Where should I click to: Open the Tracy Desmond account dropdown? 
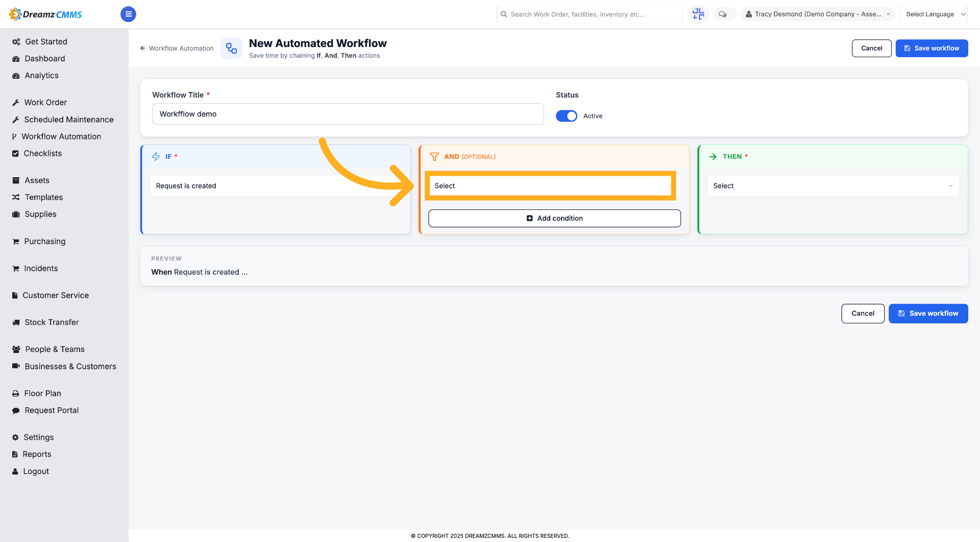tap(818, 14)
